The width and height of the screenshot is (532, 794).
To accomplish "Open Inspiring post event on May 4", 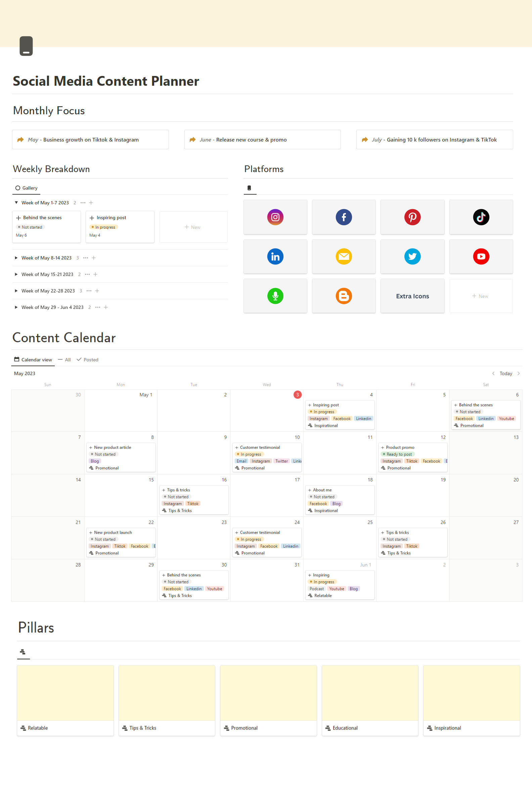I will (340, 415).
